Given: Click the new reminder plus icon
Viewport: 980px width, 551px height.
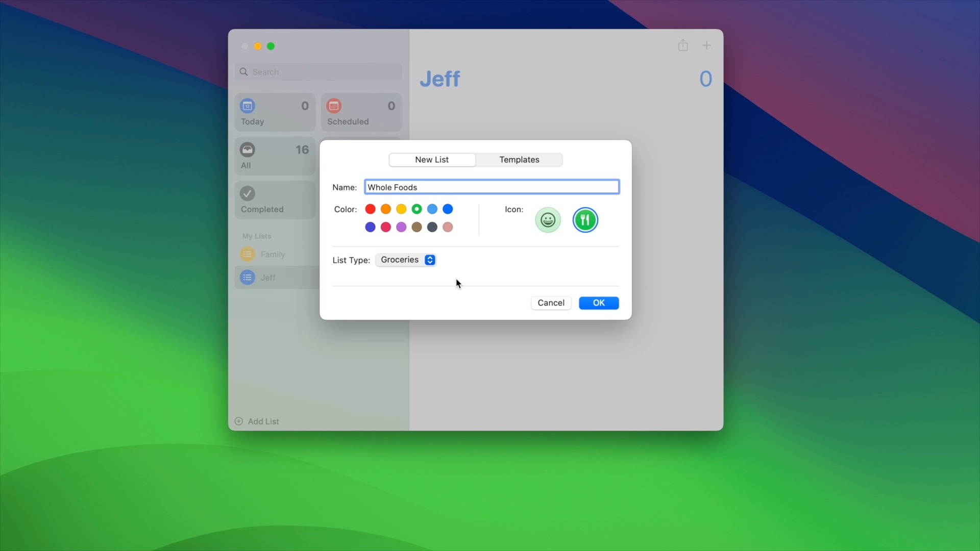Looking at the screenshot, I should coord(706,45).
